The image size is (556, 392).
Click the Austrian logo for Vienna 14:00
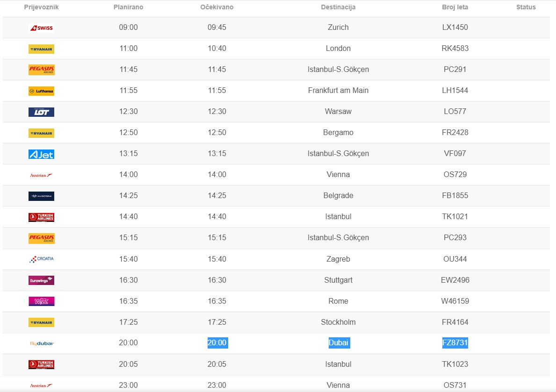click(41, 175)
